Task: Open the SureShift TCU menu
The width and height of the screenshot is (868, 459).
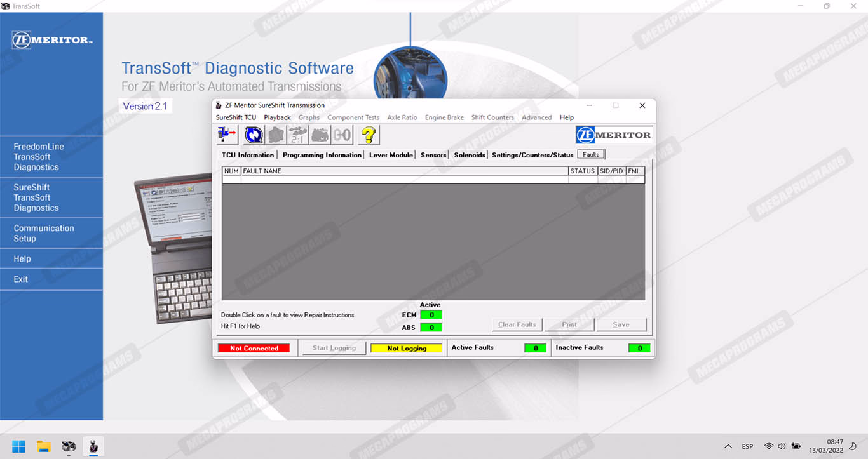Action: [x=236, y=117]
